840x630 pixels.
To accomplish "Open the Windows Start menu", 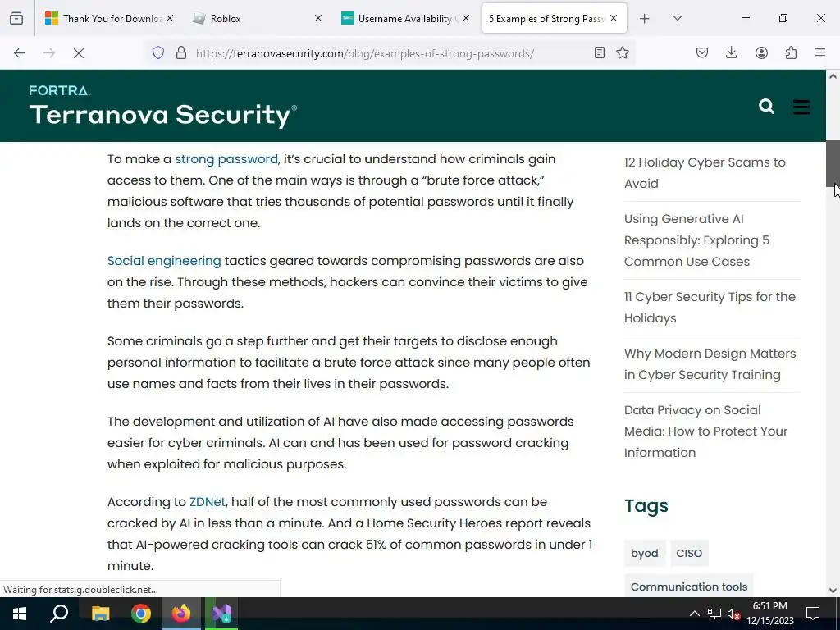I will [20, 614].
